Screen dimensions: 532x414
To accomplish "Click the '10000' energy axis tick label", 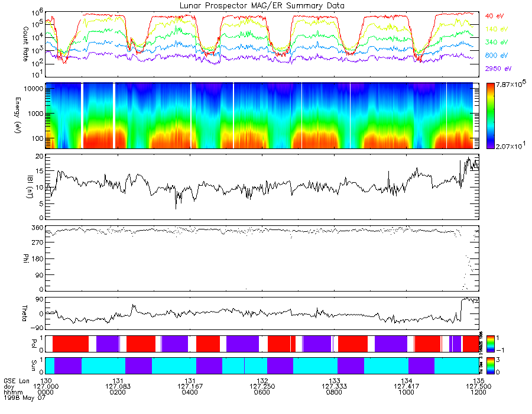I will (x=34, y=89).
